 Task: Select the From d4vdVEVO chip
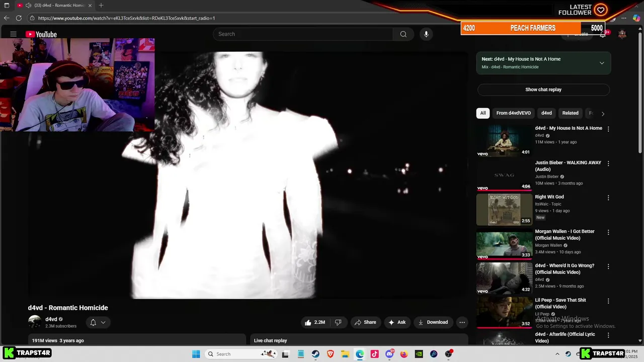click(x=513, y=113)
